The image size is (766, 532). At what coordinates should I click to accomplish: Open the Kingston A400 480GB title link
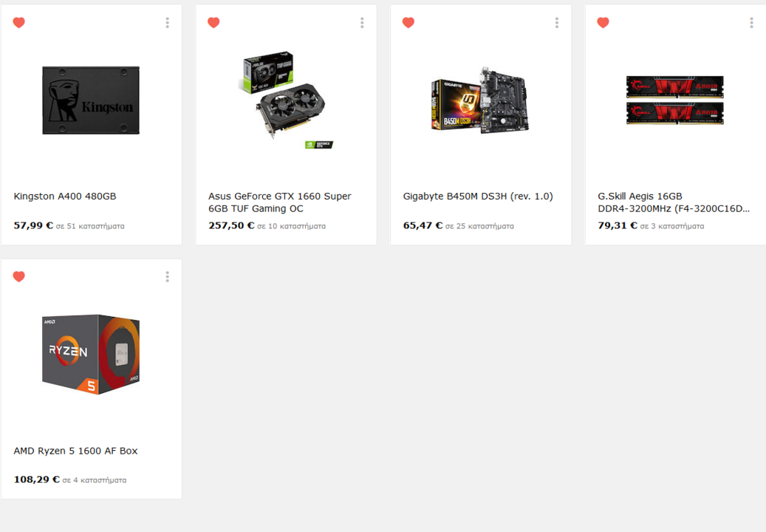(65, 197)
